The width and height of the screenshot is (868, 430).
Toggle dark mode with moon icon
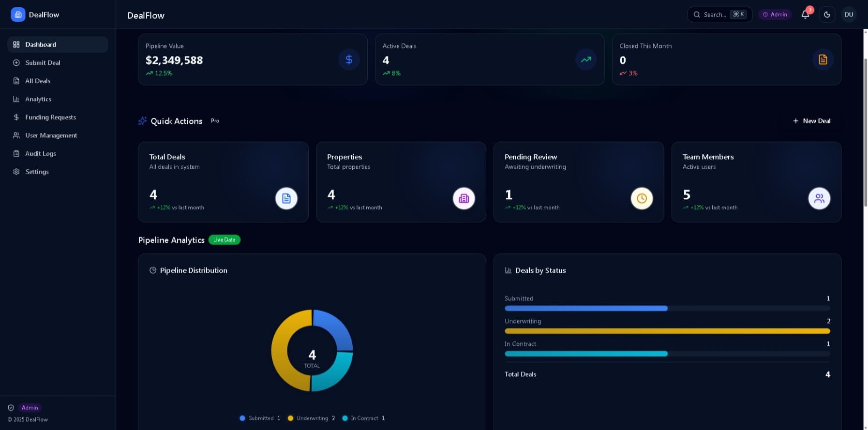tap(827, 15)
